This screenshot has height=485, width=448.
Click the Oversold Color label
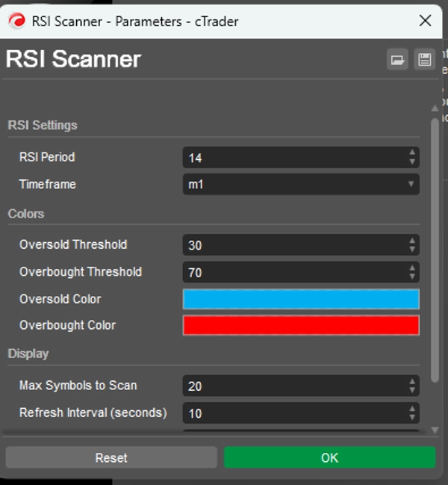pyautogui.click(x=60, y=299)
